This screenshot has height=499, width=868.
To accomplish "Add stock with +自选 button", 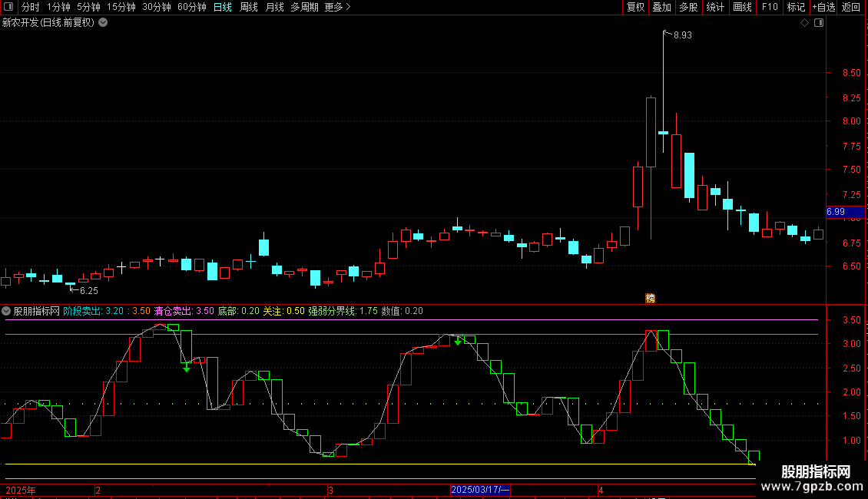I will (x=823, y=7).
